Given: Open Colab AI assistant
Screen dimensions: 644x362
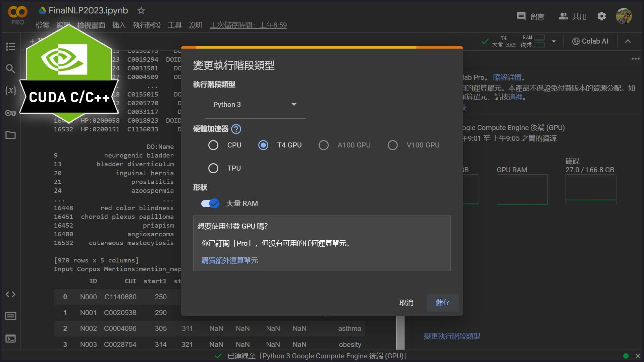Looking at the screenshot, I should pyautogui.click(x=590, y=41).
